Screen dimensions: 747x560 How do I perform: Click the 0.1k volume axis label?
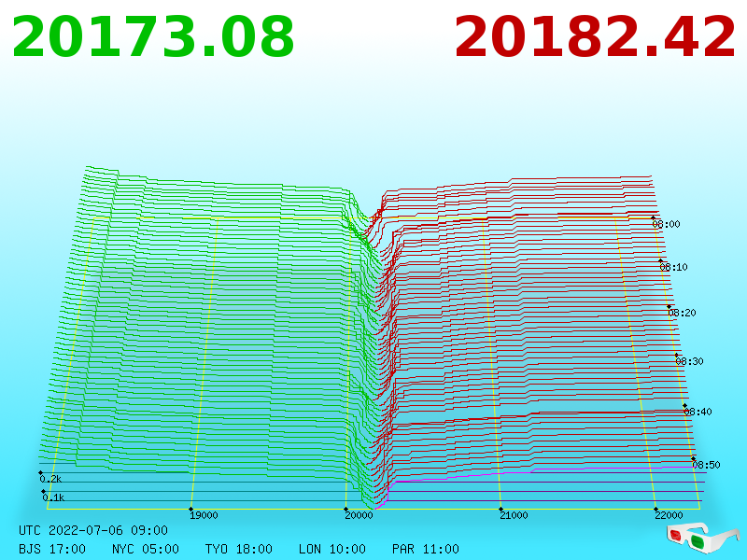[53, 498]
